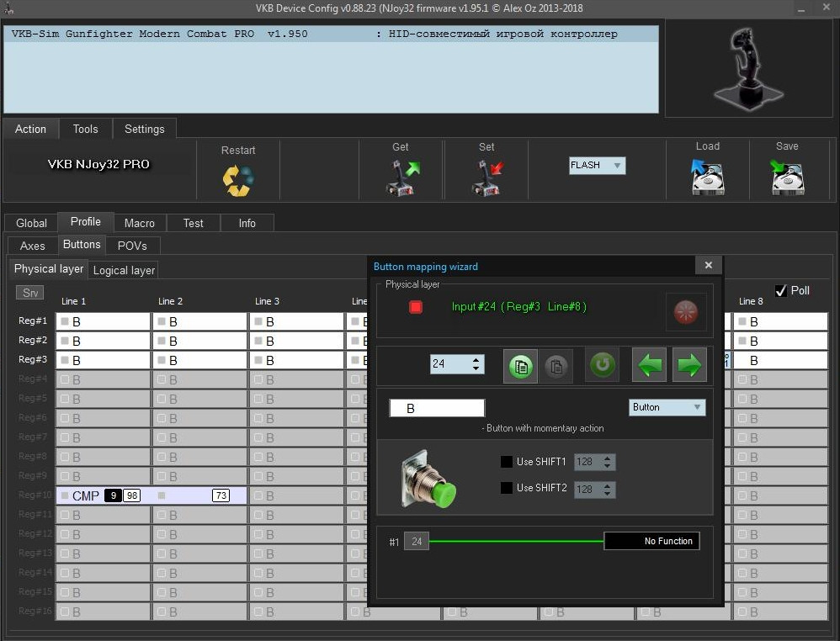Image resolution: width=840 pixels, height=641 pixels.
Task: Go to previous input with left arrow
Action: click(649, 365)
